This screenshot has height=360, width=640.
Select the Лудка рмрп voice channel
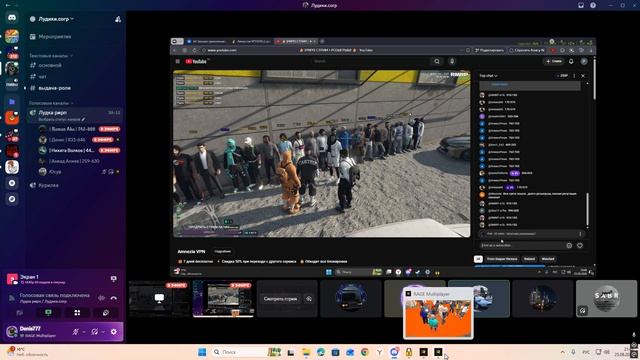(x=75, y=115)
